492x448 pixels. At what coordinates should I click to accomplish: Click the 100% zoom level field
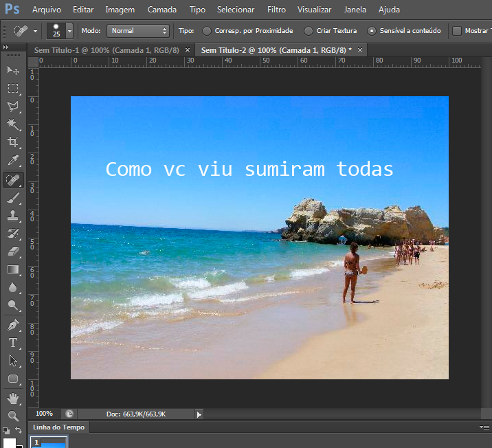(44, 414)
